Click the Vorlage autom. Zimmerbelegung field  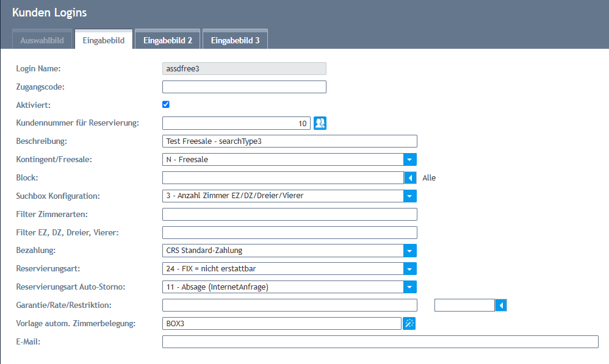(x=281, y=323)
